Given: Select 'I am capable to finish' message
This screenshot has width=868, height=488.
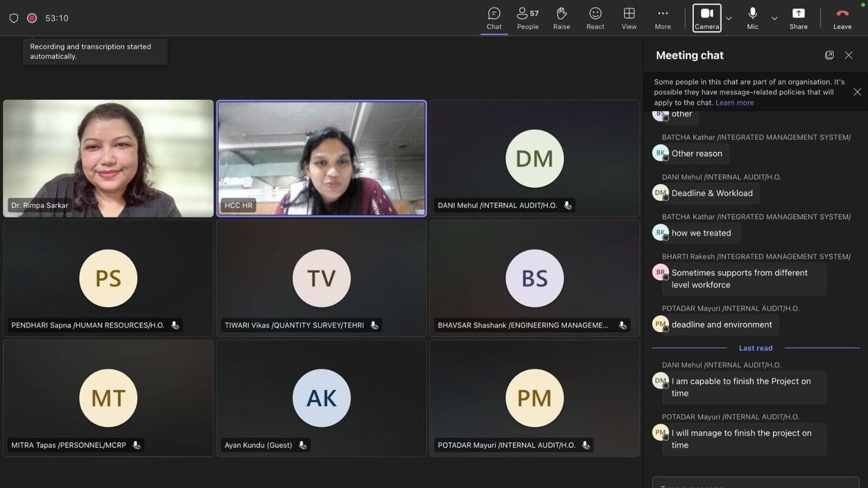Looking at the screenshot, I should point(744,387).
